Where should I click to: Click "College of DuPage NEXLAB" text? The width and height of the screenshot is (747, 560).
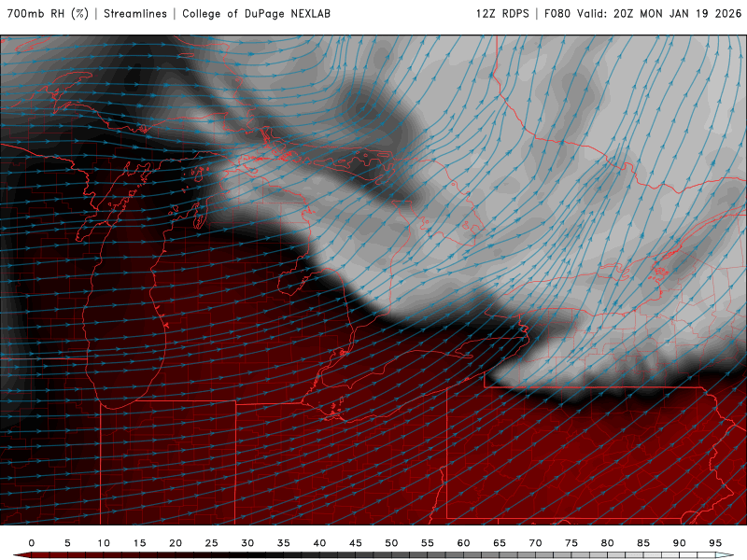click(x=256, y=14)
